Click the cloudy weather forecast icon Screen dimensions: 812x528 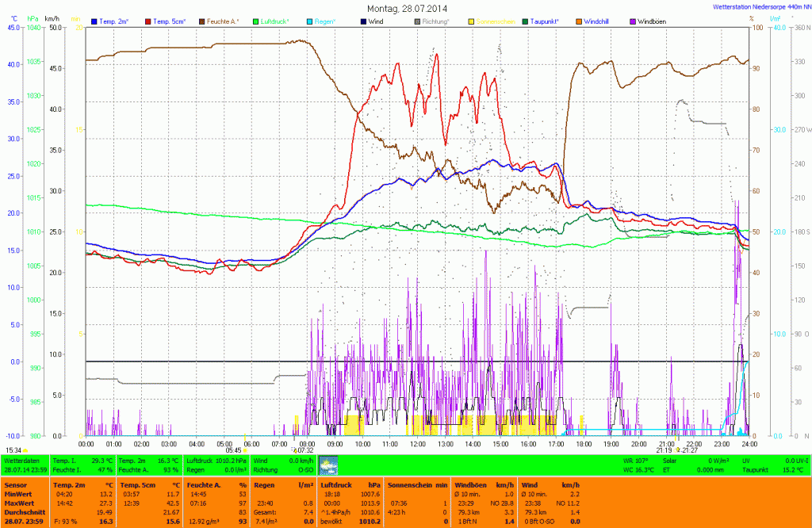pos(328,465)
